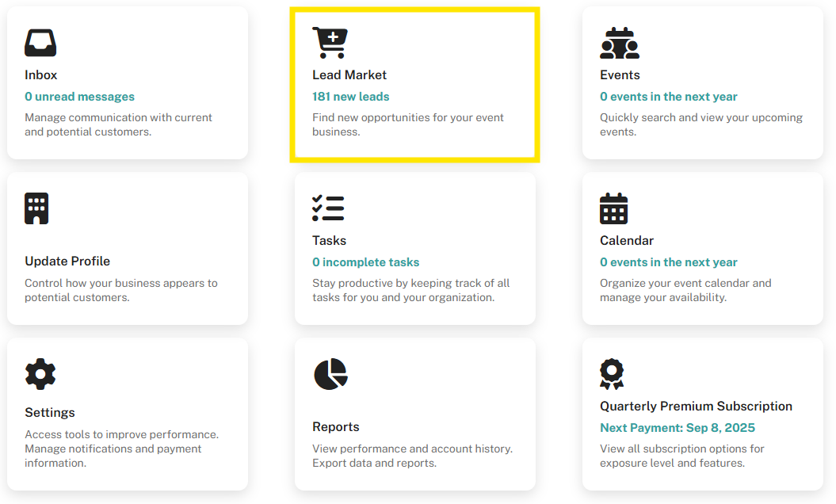Click the Tasks checklist icon
The height and width of the screenshot is (504, 836).
pos(328,208)
